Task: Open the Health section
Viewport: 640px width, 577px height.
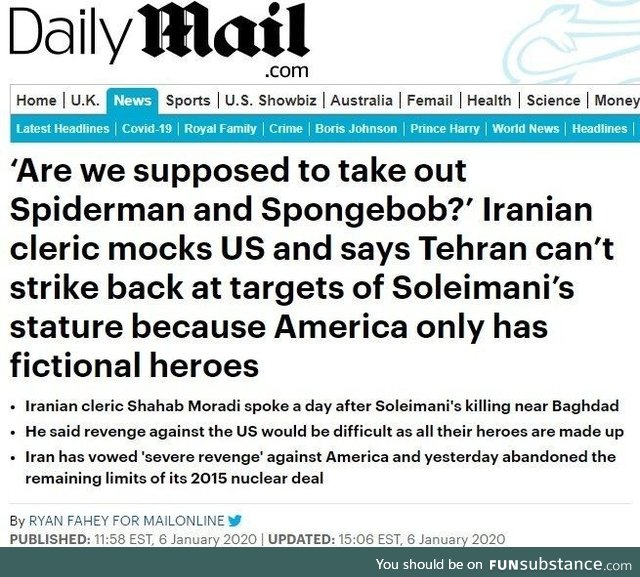Action: (x=489, y=100)
